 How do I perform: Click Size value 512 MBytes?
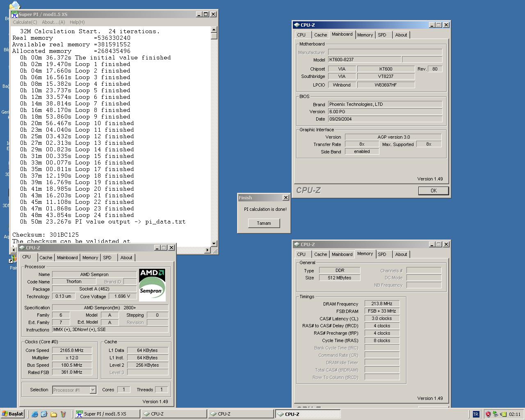tap(340, 278)
